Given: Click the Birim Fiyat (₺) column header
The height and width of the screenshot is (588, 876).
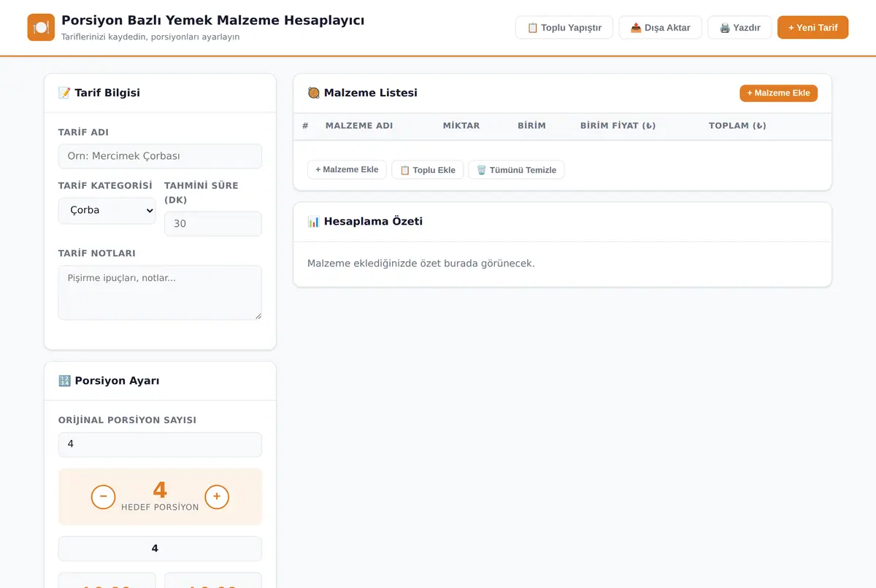Looking at the screenshot, I should pos(618,125).
